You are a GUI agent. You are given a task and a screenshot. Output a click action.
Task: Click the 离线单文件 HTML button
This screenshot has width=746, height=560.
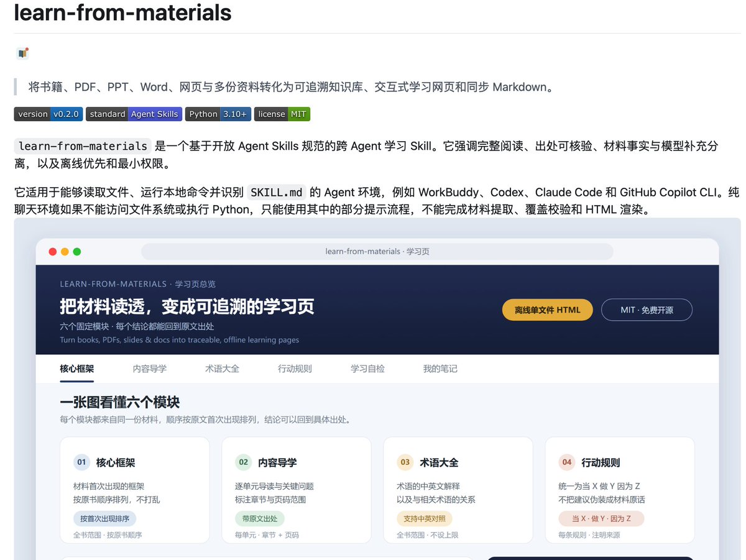coord(548,310)
